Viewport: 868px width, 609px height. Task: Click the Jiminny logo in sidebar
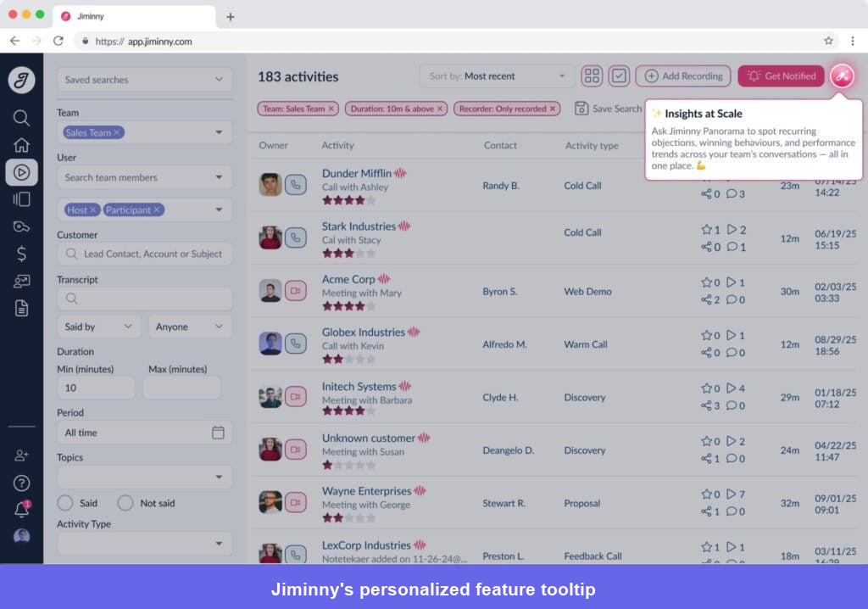[x=21, y=81]
